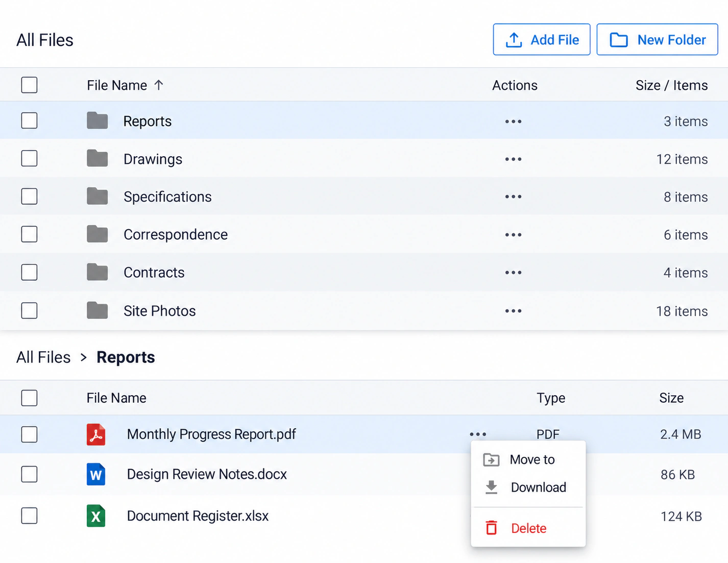Click the Size column header in Reports list
This screenshot has height=563, width=728.
click(x=671, y=398)
